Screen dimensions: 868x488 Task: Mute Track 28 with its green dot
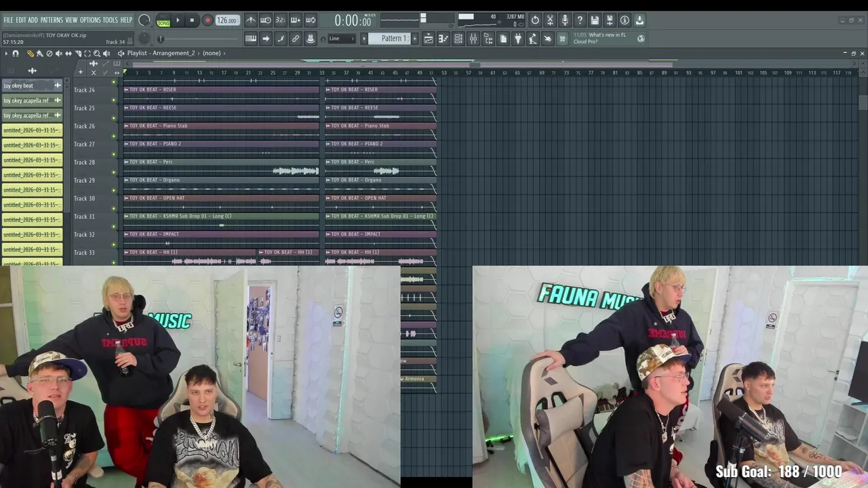(113, 172)
